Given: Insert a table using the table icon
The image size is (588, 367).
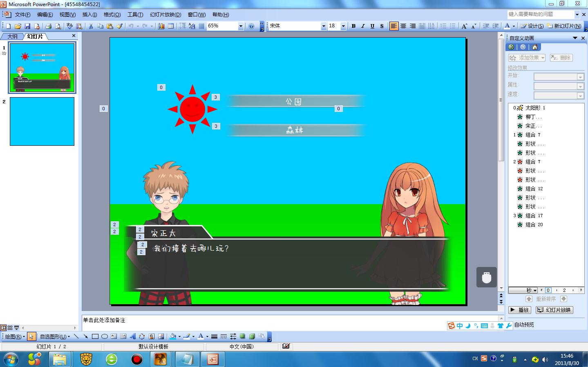Looking at the screenshot, I should [x=171, y=26].
